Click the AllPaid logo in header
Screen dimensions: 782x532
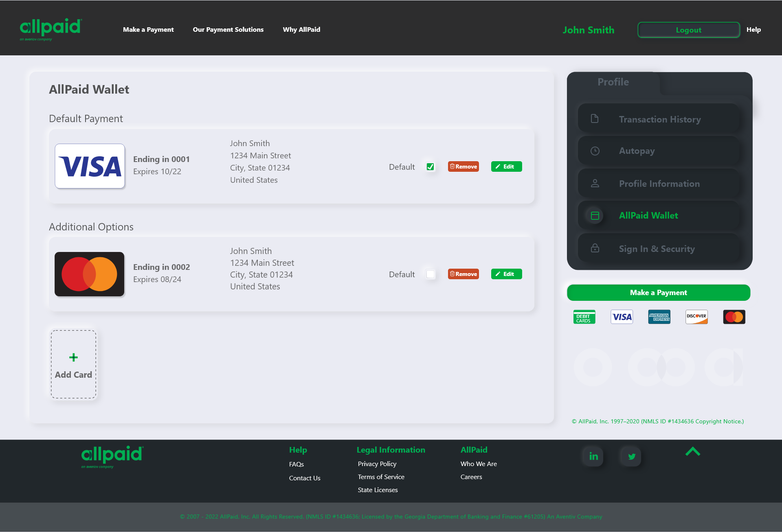pyautogui.click(x=51, y=29)
